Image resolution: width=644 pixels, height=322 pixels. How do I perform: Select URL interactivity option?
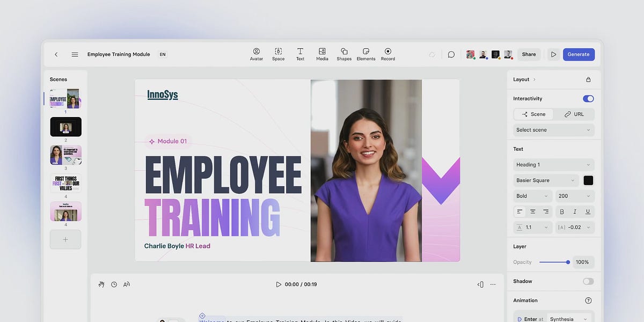point(574,114)
